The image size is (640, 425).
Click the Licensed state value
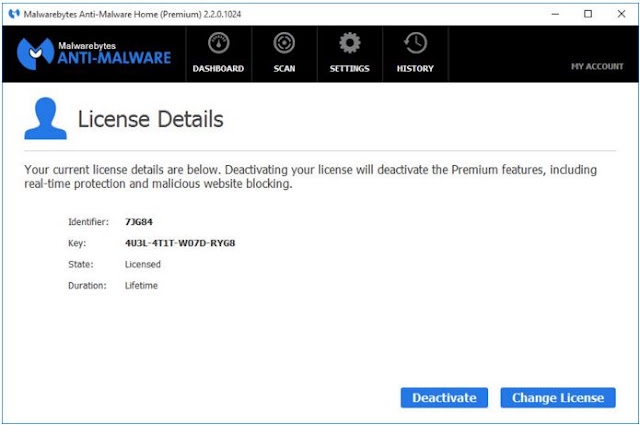pyautogui.click(x=143, y=264)
